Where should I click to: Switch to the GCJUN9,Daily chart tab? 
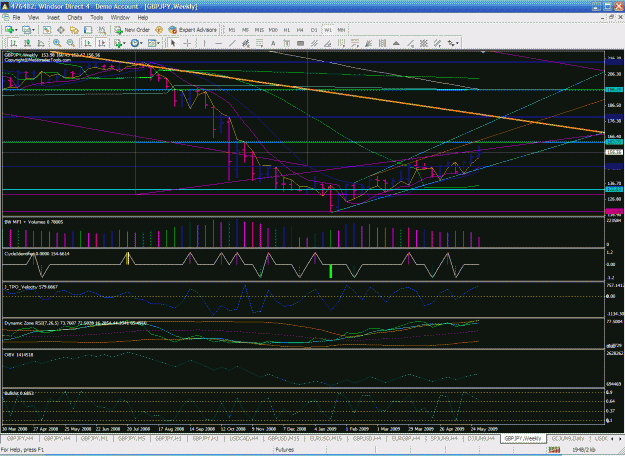click(568, 438)
